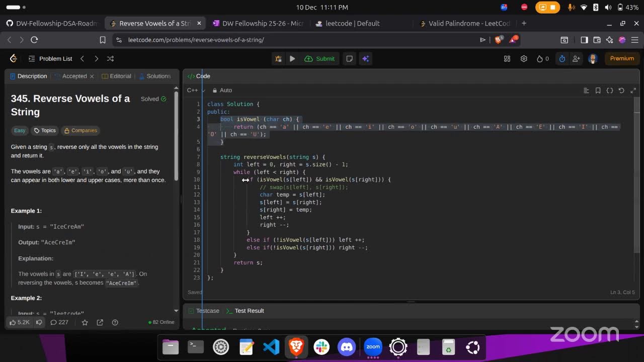The height and width of the screenshot is (362, 644).
Task: Open the C++ language dropdown
Action: pos(196,90)
